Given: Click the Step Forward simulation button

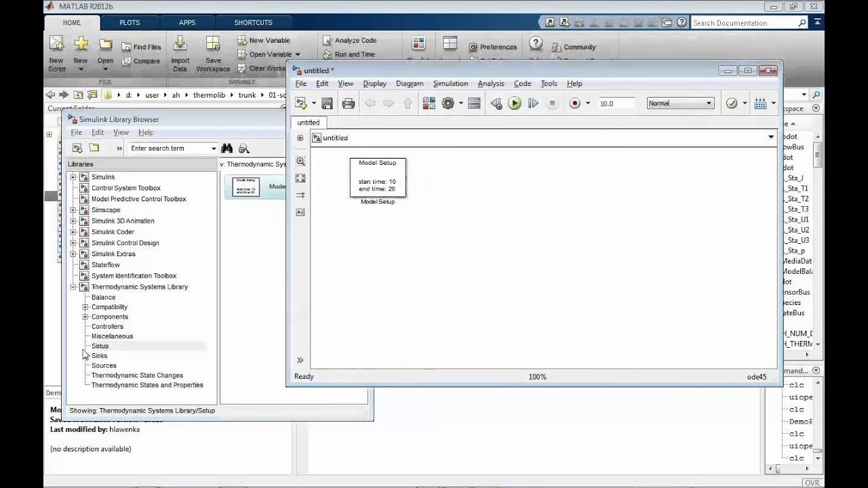Looking at the screenshot, I should [533, 104].
